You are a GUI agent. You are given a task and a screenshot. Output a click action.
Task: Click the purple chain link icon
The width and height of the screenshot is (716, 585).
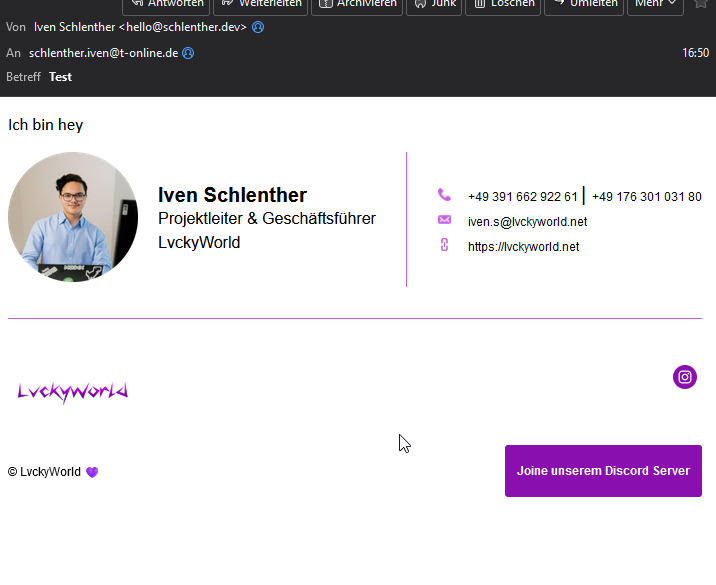coord(444,245)
